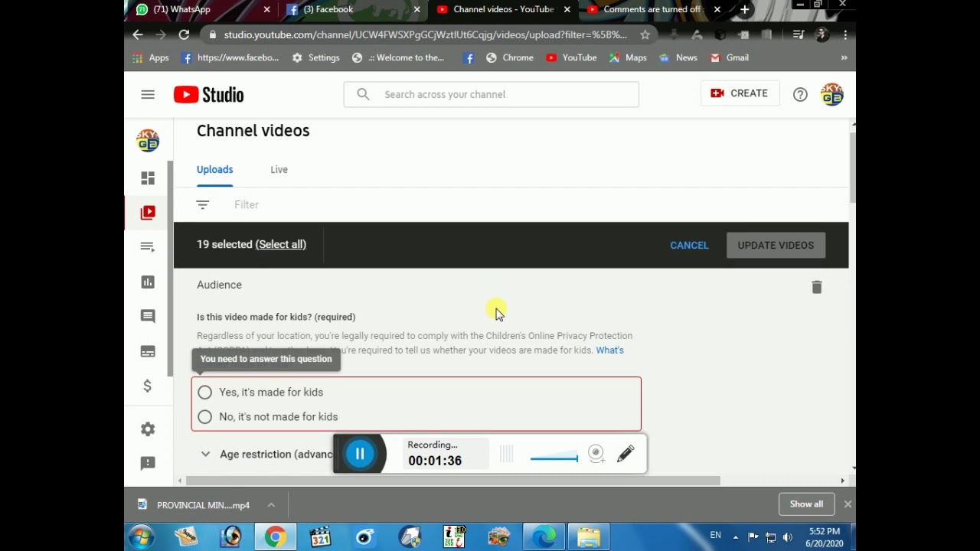Screen dimensions: 980x551
Task: Expand the Age restriction section
Action: (x=205, y=454)
